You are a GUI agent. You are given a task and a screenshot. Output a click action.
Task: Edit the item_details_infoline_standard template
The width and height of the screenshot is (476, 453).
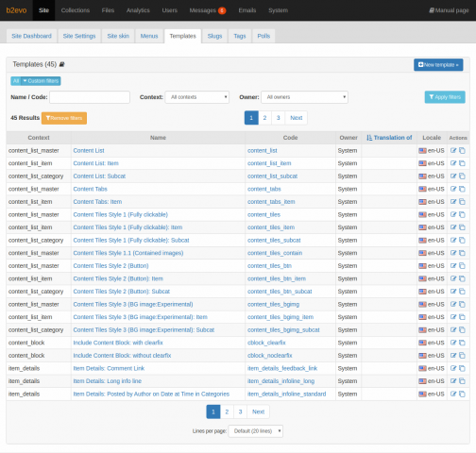453,394
